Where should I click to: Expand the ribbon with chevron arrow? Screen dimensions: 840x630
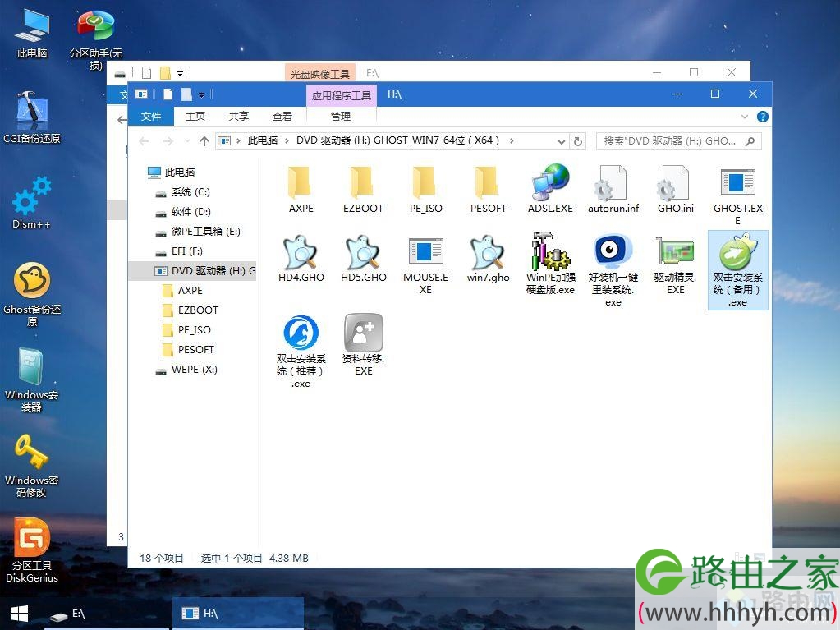(x=744, y=117)
